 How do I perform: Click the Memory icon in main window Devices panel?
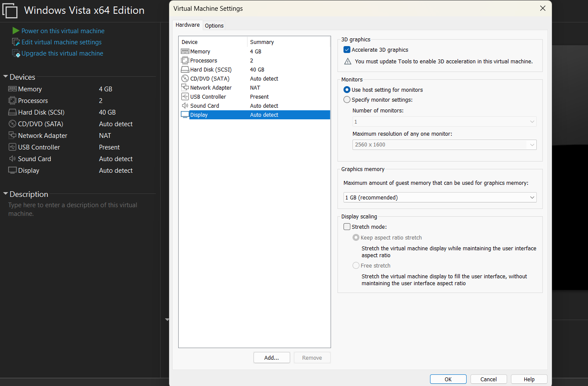pos(12,89)
